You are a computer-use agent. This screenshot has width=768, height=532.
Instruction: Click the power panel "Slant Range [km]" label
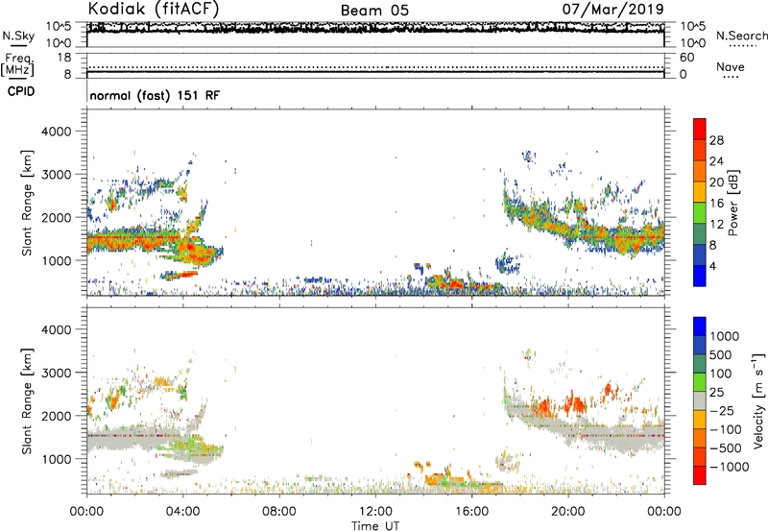(x=27, y=203)
